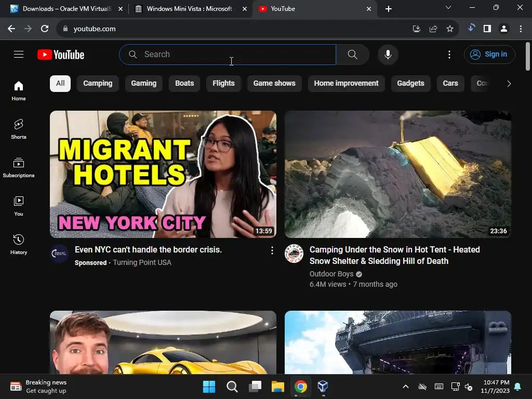Image resolution: width=532 pixels, height=399 pixels.
Task: Click the Windows Start button
Action: 209,387
